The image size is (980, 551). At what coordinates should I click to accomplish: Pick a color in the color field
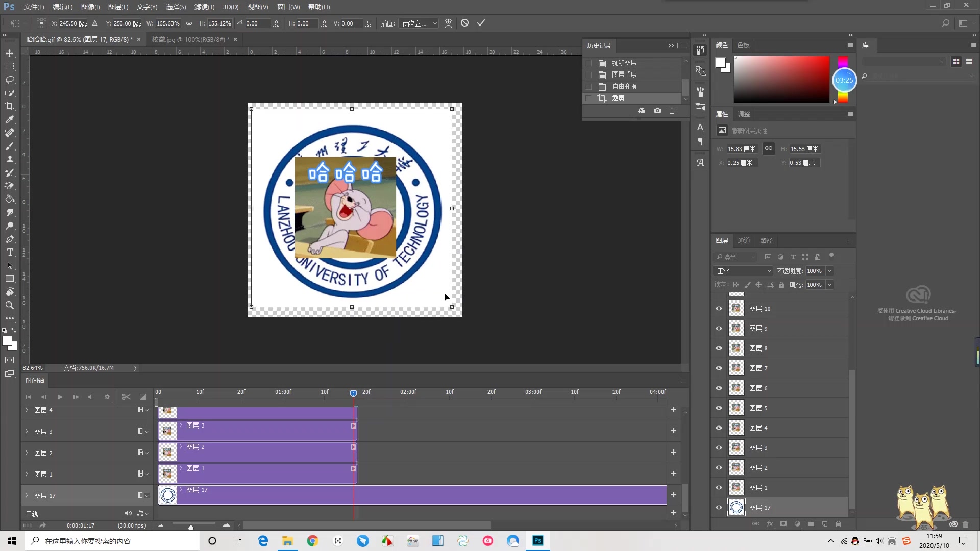(x=781, y=79)
